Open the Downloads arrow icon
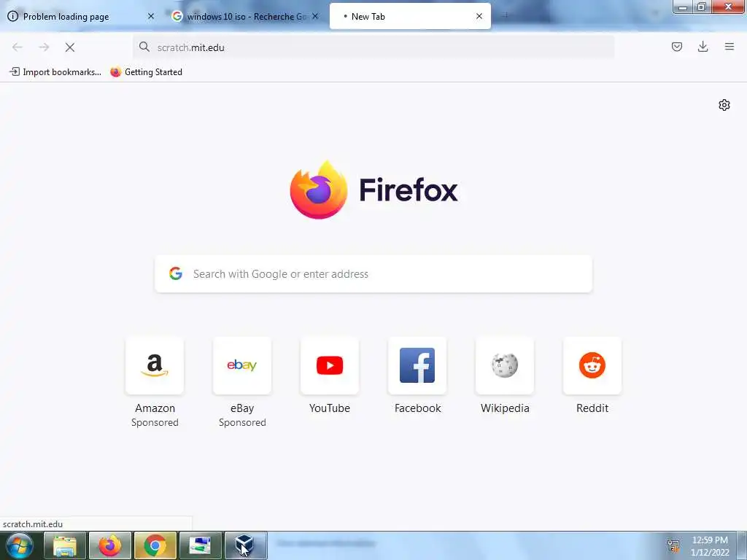Viewport: 747px width, 560px height. click(x=703, y=47)
